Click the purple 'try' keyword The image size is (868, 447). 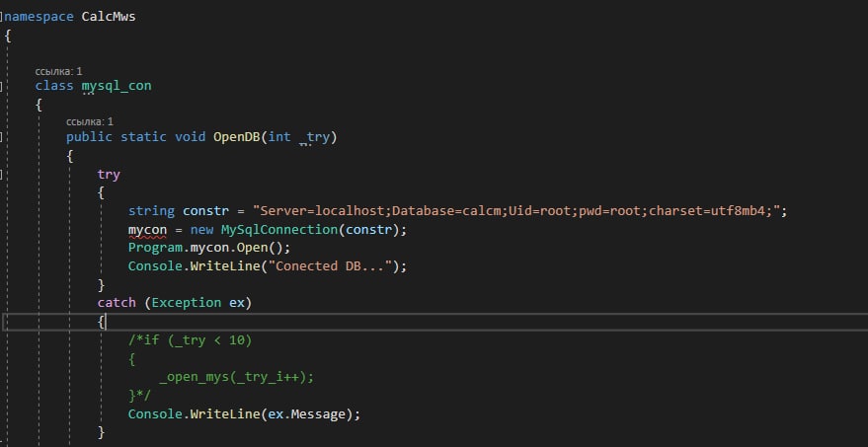point(109,175)
